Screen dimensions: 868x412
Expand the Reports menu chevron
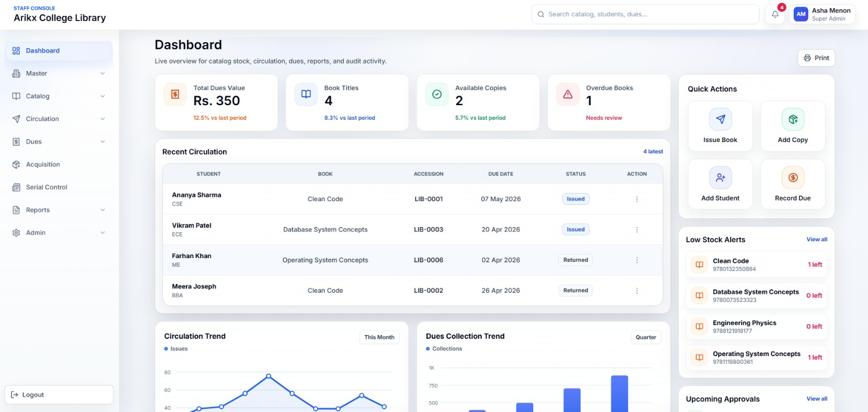pyautogui.click(x=102, y=210)
